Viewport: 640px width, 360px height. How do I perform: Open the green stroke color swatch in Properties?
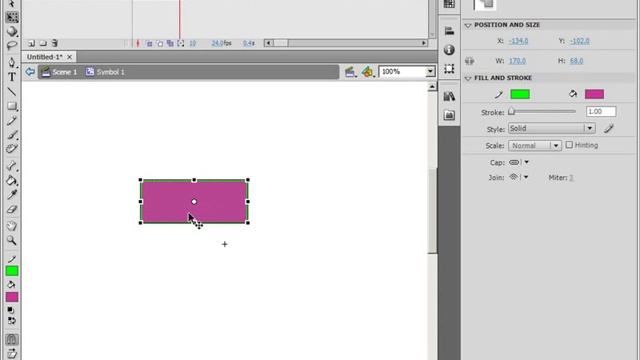[520, 94]
